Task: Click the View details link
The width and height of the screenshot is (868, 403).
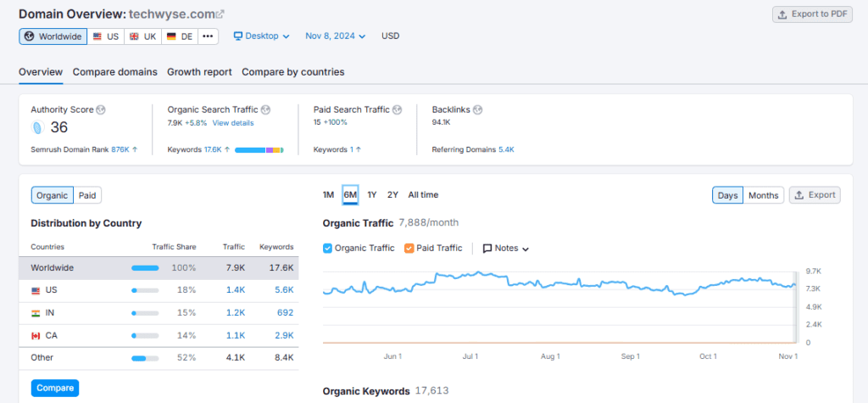Action: click(232, 123)
